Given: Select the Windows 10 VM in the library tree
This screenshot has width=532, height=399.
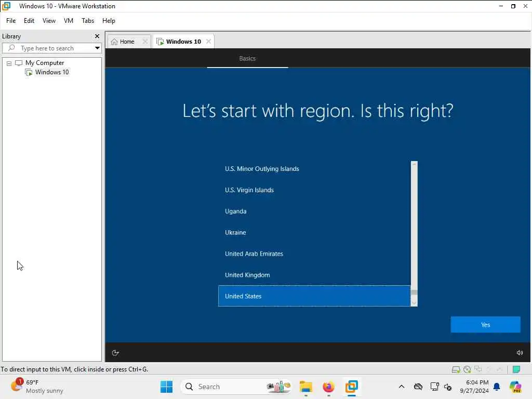Looking at the screenshot, I should point(51,72).
